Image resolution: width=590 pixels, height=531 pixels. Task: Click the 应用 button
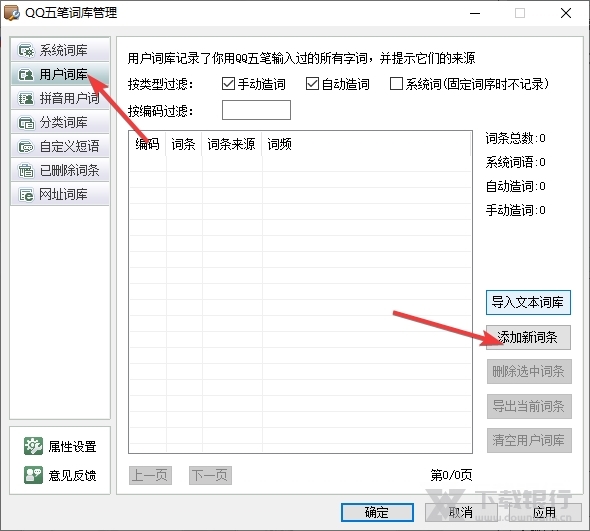click(x=545, y=512)
